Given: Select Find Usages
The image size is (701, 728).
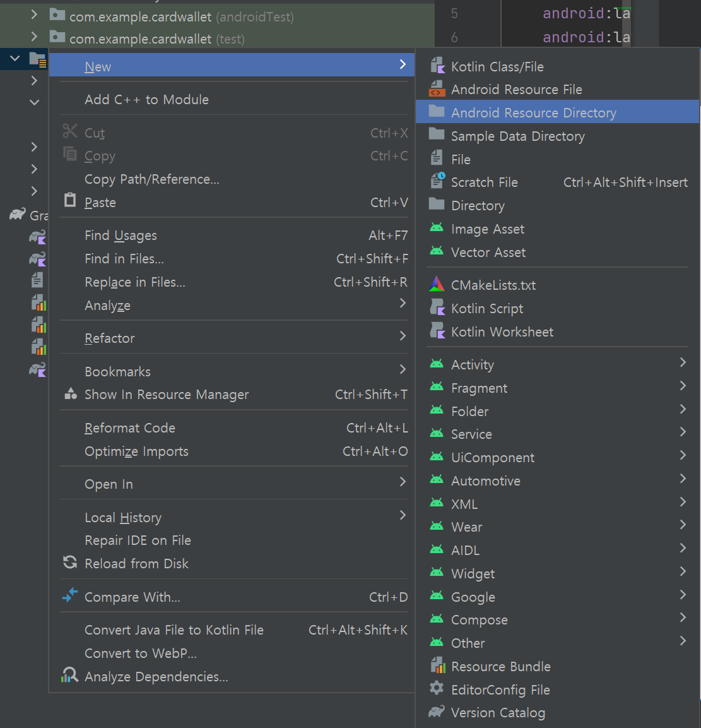Looking at the screenshot, I should click(232, 236).
